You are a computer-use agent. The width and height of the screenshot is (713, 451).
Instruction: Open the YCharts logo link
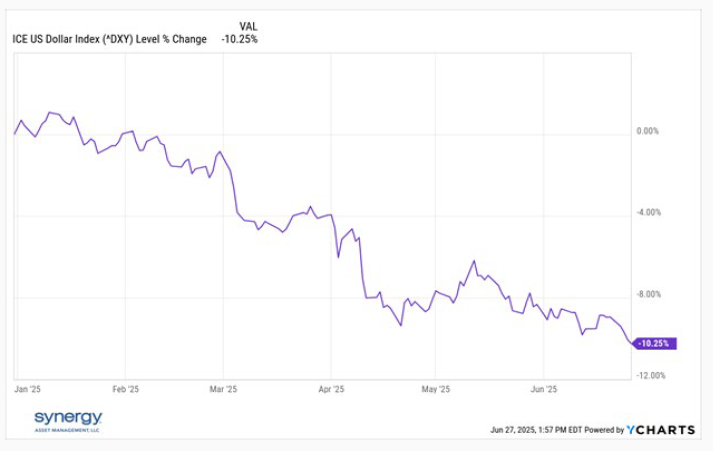click(661, 430)
